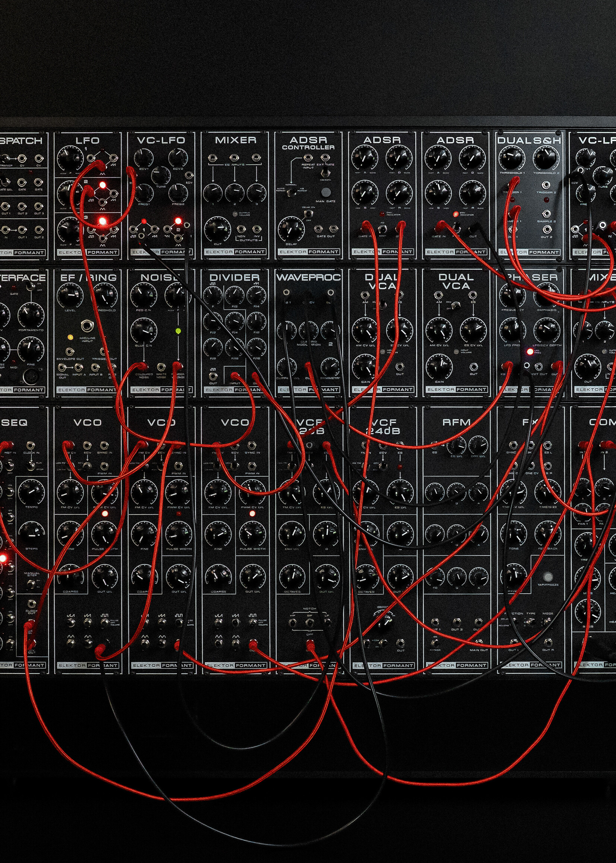
Task: Click the ADSR Controller REPEAT INPUT jack
Action: coord(308,157)
